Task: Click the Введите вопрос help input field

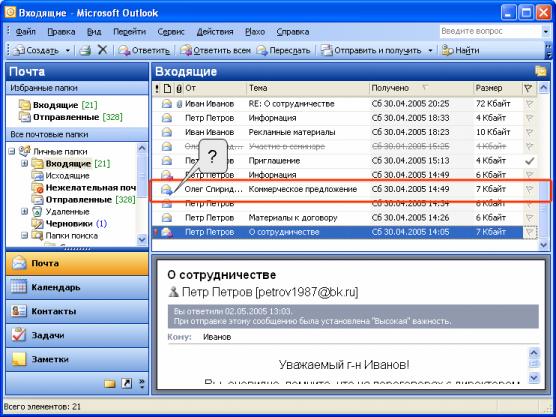Action: [490, 31]
